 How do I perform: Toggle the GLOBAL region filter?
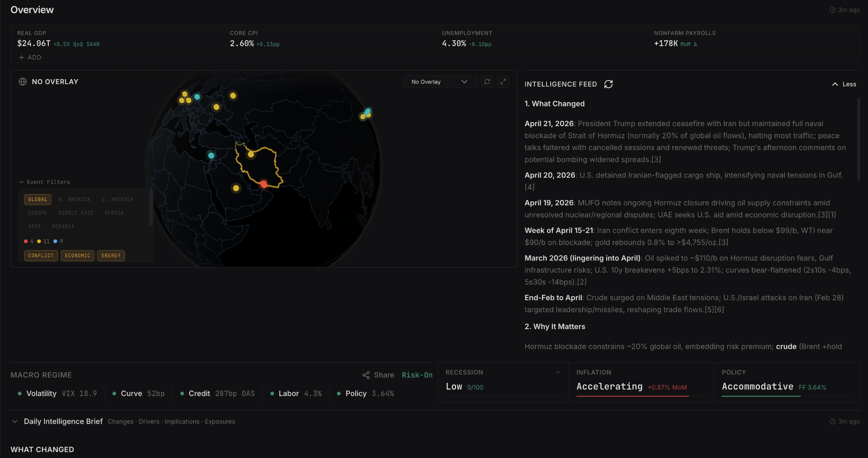38,199
